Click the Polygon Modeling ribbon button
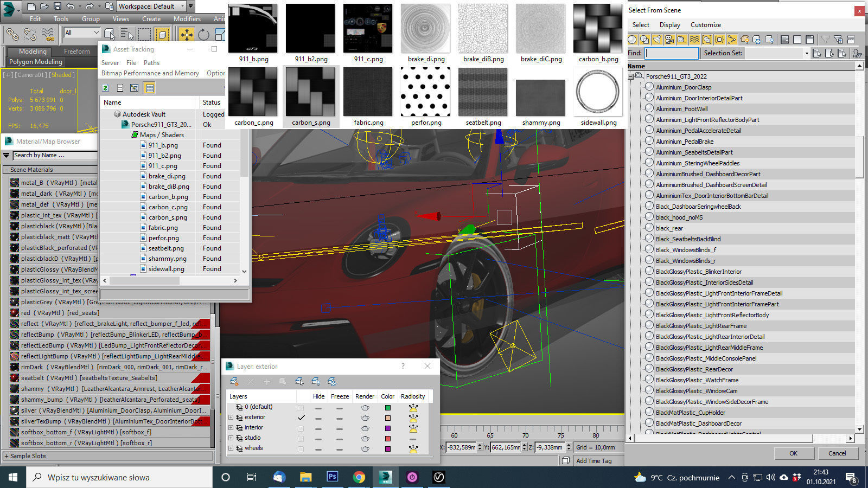 click(x=36, y=62)
